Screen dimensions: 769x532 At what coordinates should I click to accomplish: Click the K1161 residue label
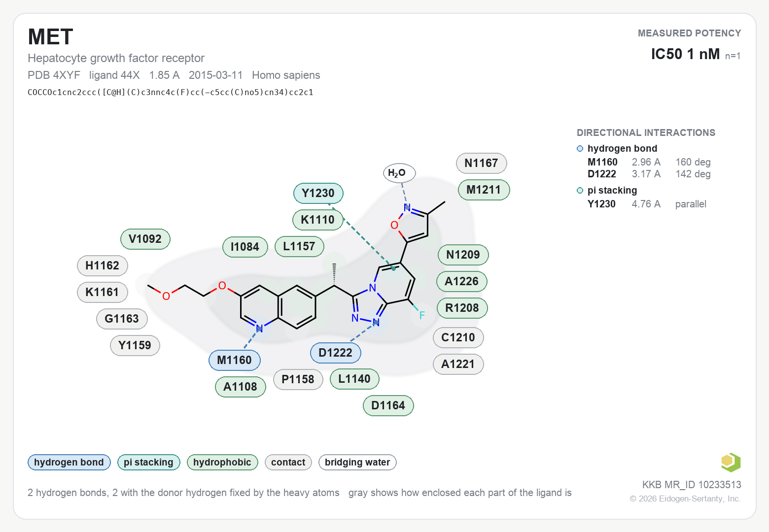click(103, 292)
